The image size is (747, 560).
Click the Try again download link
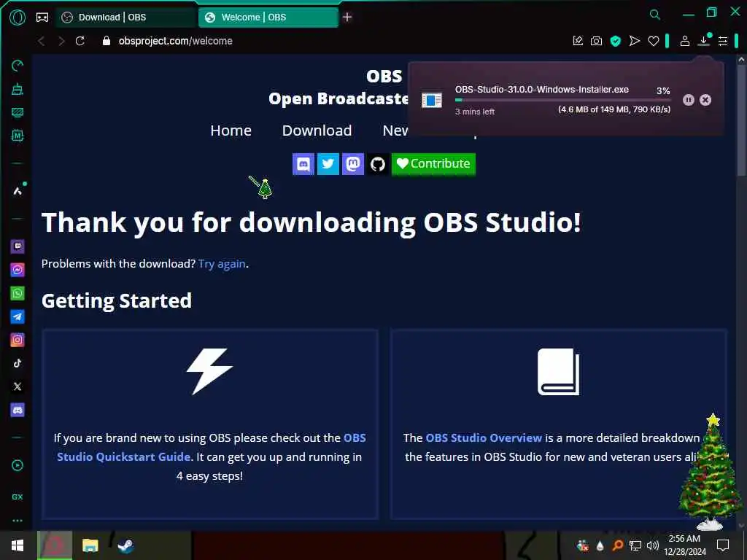click(222, 263)
